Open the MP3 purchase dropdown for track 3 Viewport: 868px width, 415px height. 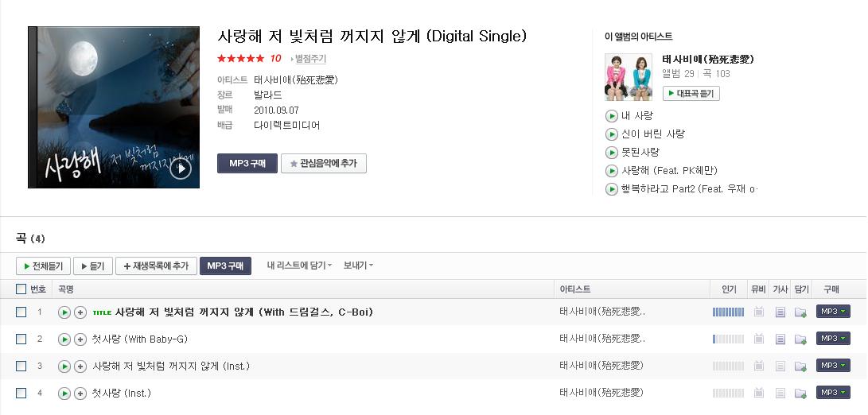pos(833,365)
